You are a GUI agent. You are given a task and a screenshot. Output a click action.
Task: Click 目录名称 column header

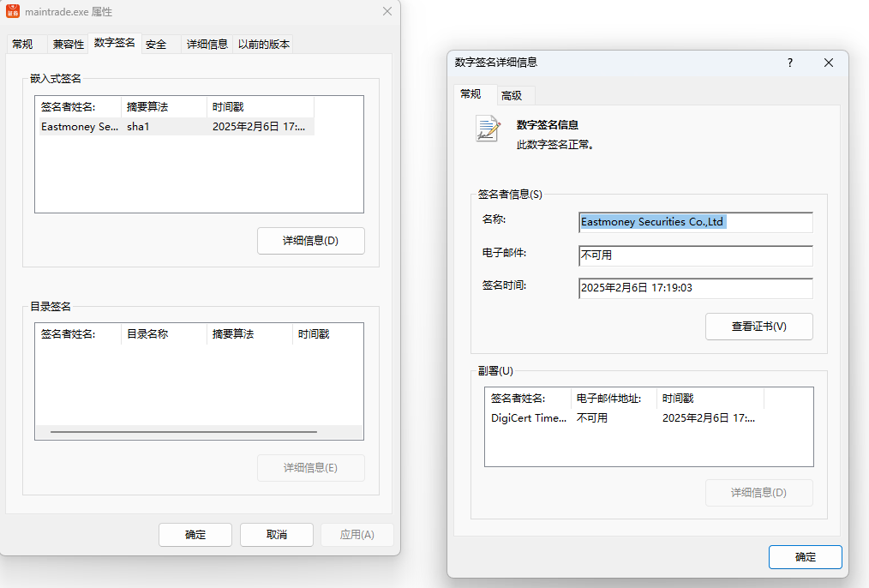pos(164,334)
